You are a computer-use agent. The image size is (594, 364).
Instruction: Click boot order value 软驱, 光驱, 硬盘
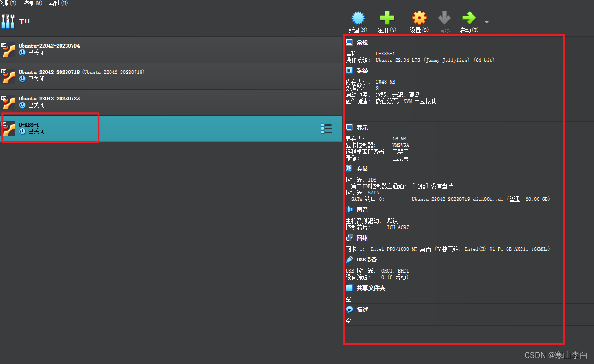398,95
